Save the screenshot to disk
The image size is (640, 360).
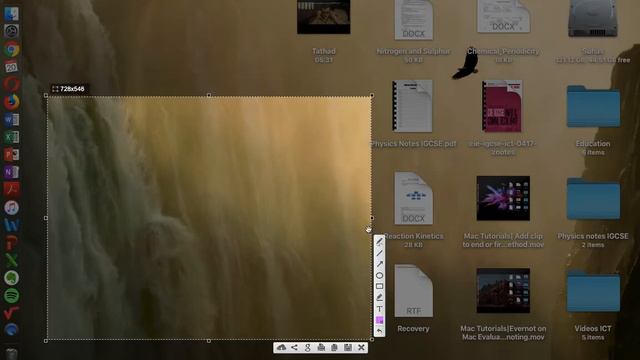click(348, 347)
